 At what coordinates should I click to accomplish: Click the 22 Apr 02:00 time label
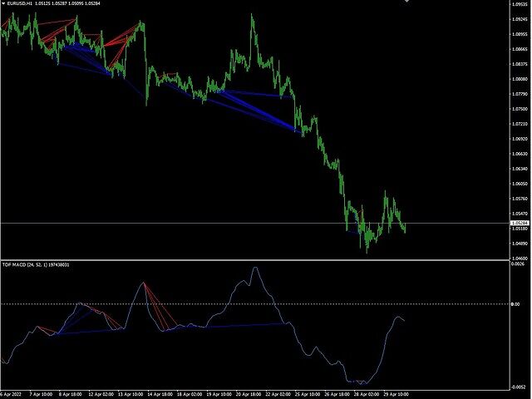[278, 394]
